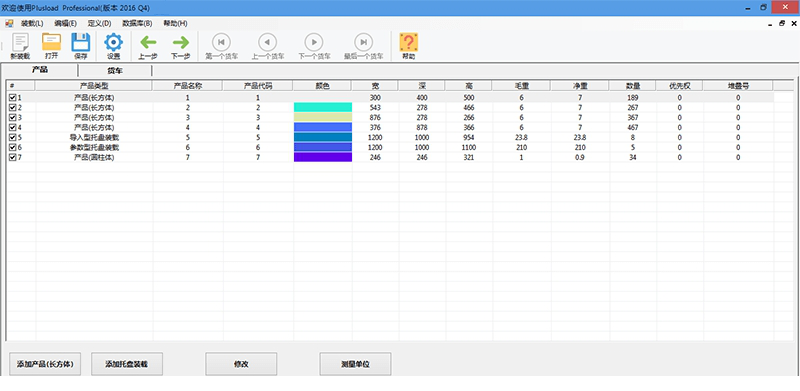The image size is (800, 391).
Task: Click the 产品代码 column header
Action: (258, 86)
